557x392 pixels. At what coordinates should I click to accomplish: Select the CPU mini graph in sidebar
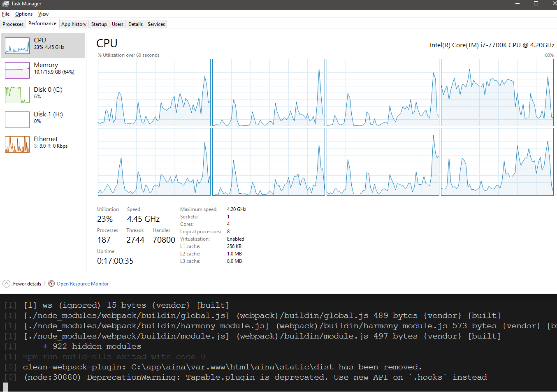(x=17, y=46)
